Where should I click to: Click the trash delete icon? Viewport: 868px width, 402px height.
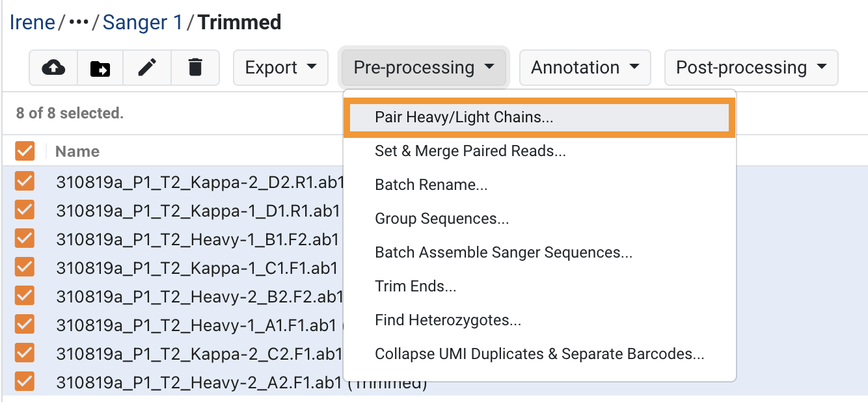[195, 68]
